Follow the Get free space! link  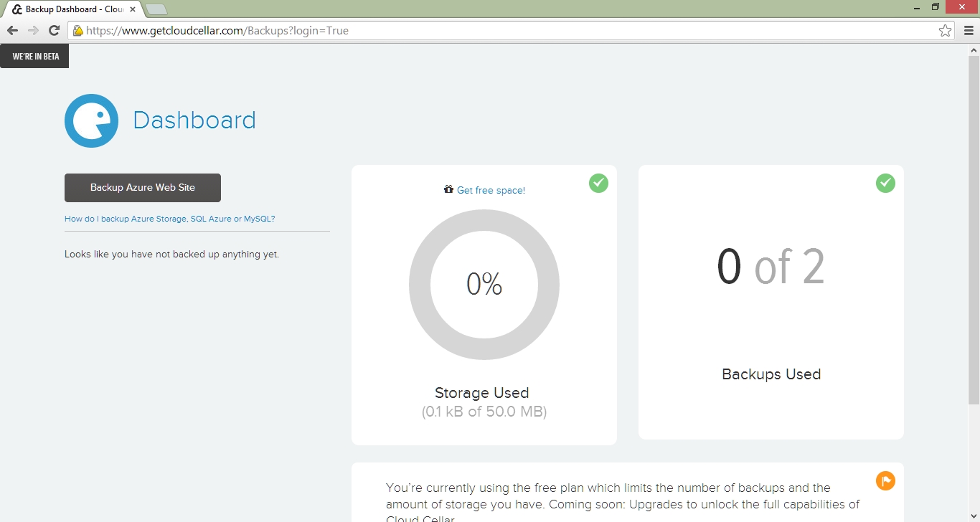coord(491,190)
